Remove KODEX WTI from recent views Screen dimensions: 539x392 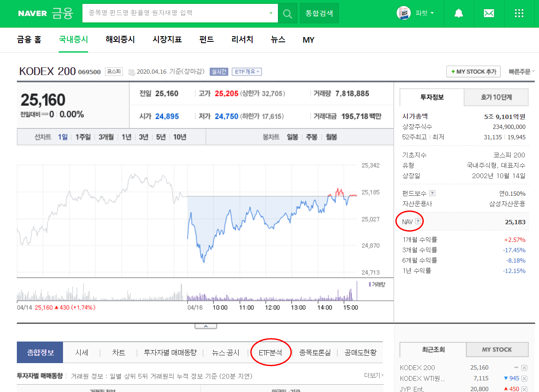523,378
